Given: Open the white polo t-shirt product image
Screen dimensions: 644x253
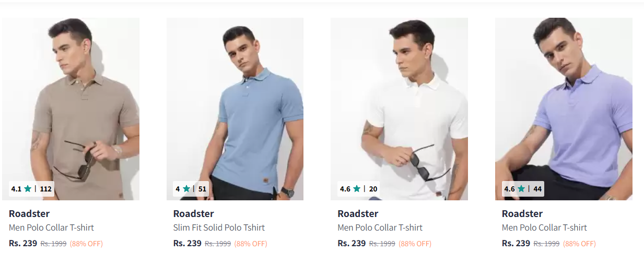Looking at the screenshot, I should click(399, 104).
